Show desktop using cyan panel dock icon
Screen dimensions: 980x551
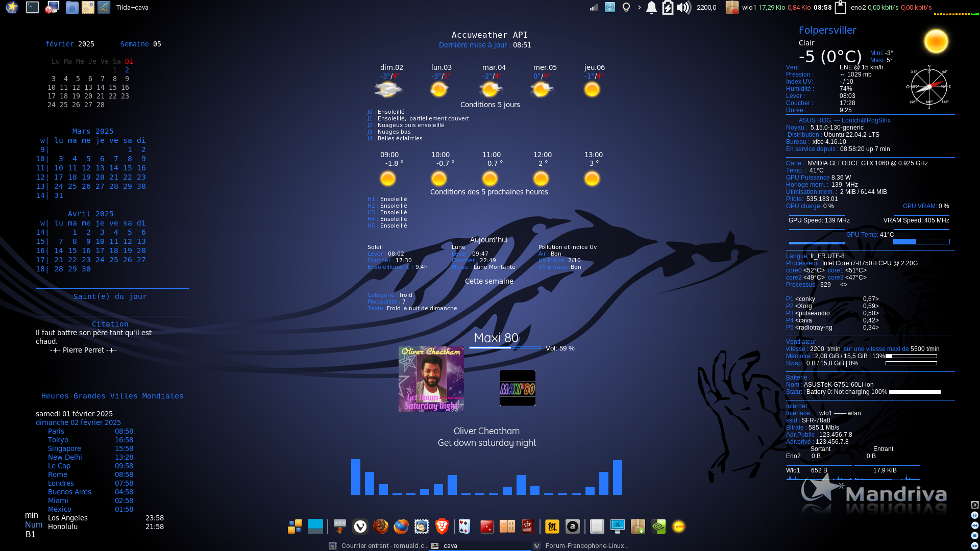pos(315,526)
